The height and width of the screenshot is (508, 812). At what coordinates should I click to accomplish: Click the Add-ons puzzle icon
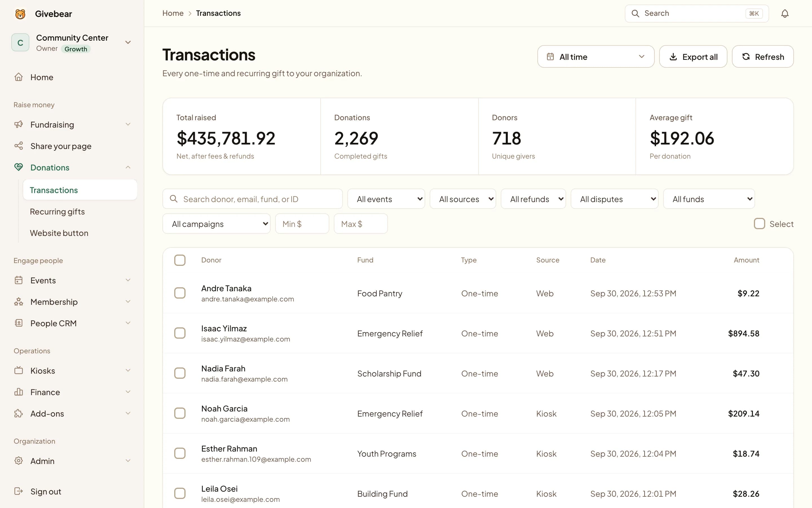click(18, 413)
